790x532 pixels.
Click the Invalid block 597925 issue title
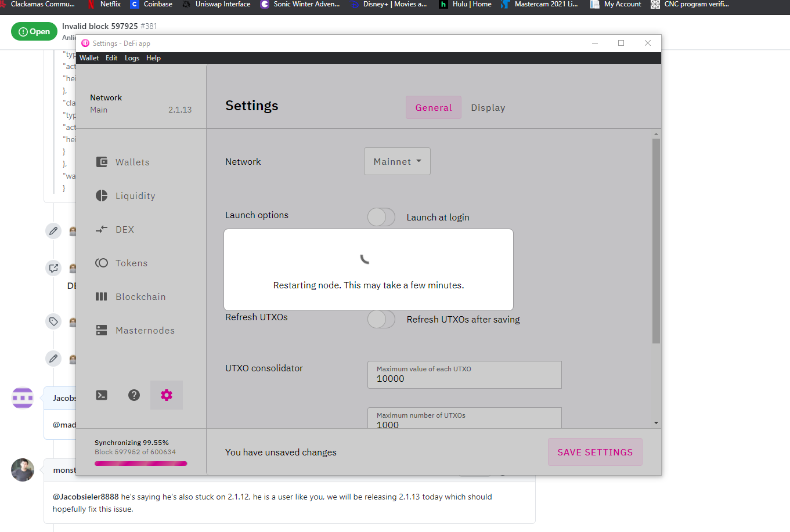click(x=100, y=26)
